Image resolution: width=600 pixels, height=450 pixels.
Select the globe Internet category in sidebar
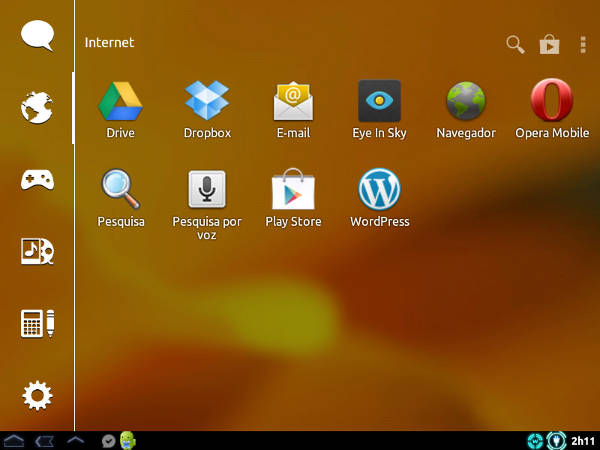[37, 108]
